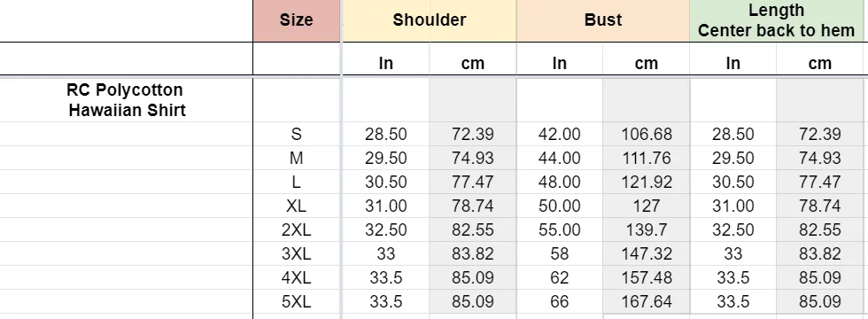Click the Shoulder header cell
The width and height of the screenshot is (868, 319).
(x=430, y=20)
